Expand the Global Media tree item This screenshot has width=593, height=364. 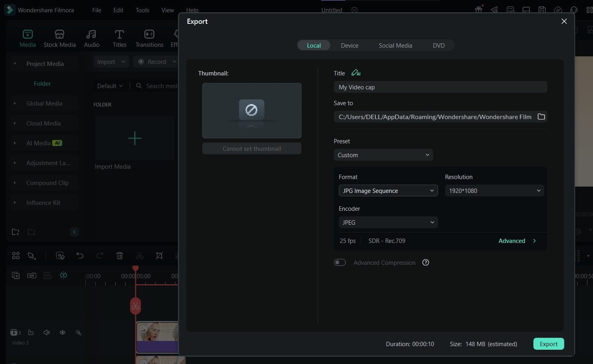[15, 103]
